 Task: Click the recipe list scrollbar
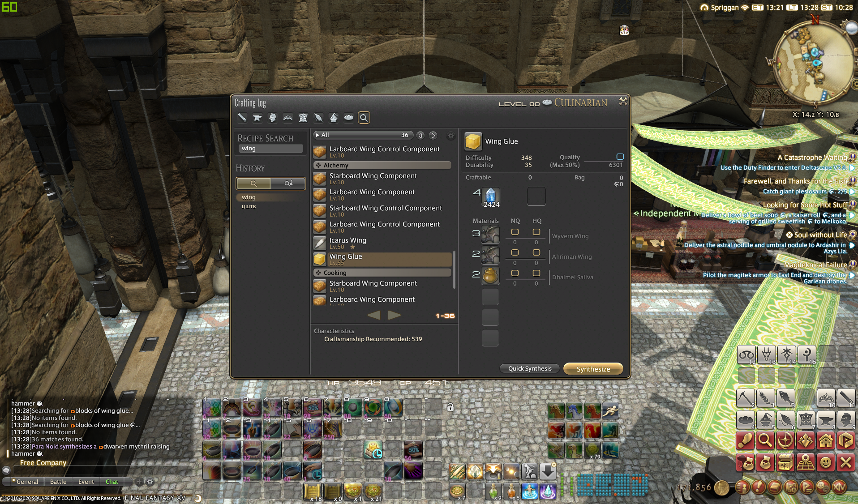point(455,269)
